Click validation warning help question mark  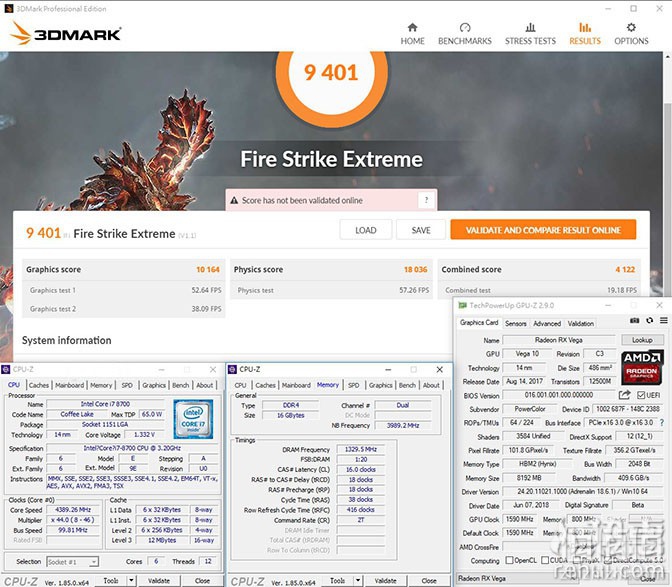pyautogui.click(x=426, y=200)
